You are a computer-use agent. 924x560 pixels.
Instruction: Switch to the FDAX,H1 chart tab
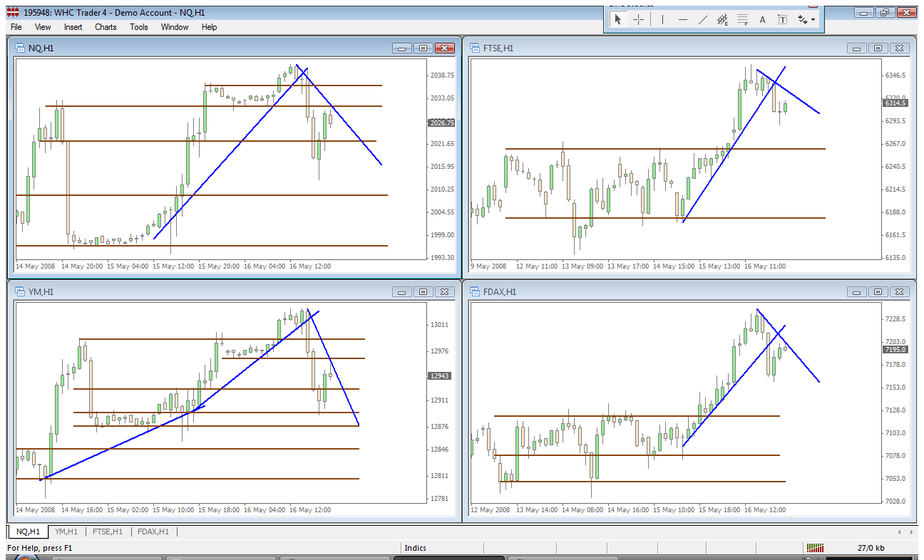pos(153,532)
